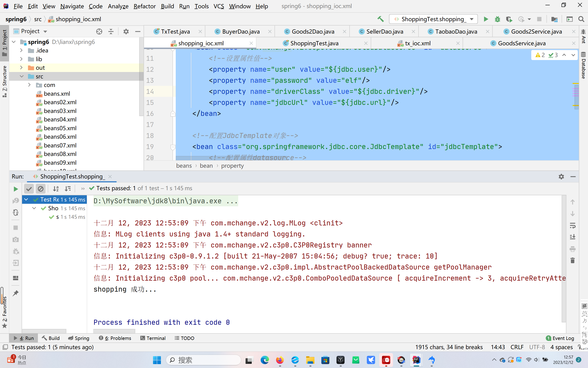
Task: Sort tests alphabetically
Action: click(x=56, y=189)
